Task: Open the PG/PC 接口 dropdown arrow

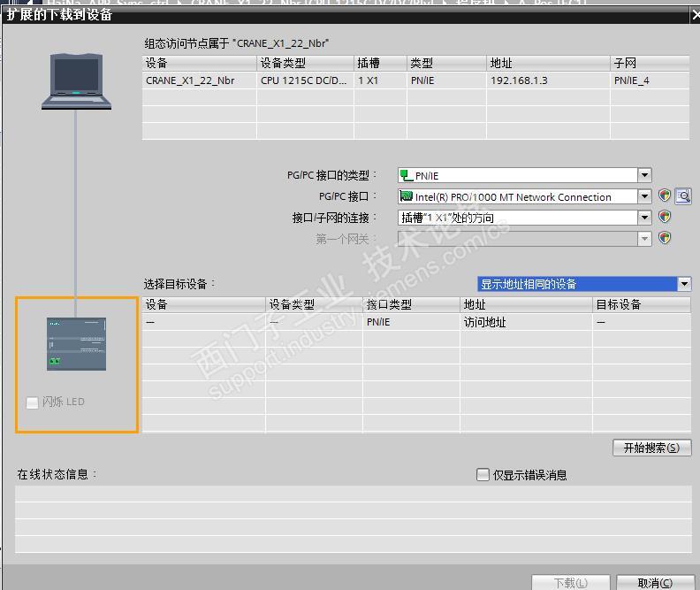Action: 644,196
